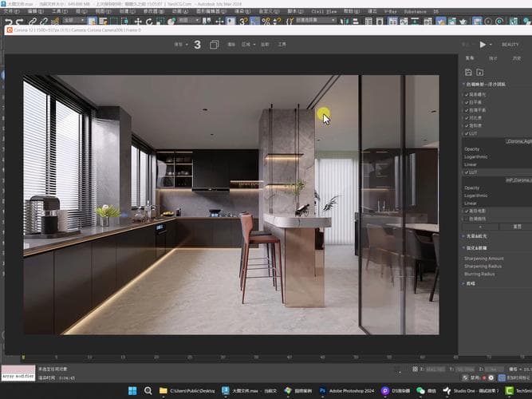532x399 pixels.
Task: Activate the Select Object tool
Action: tap(92, 22)
